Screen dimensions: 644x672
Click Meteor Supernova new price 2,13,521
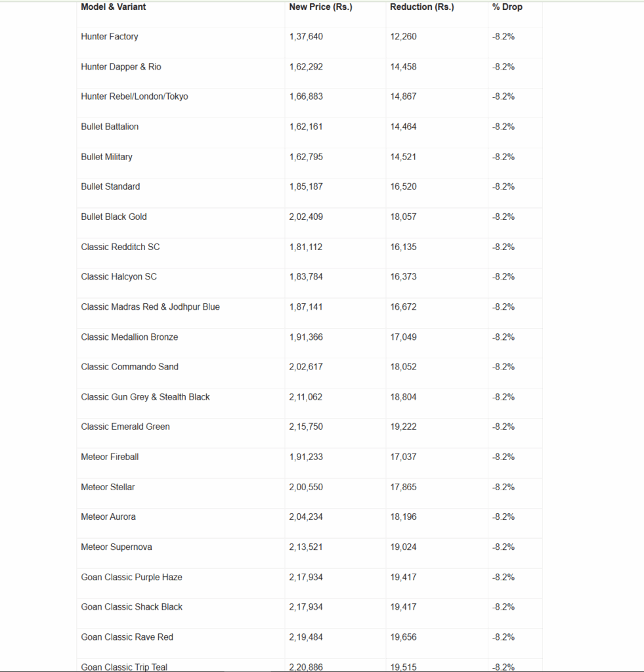coord(306,547)
